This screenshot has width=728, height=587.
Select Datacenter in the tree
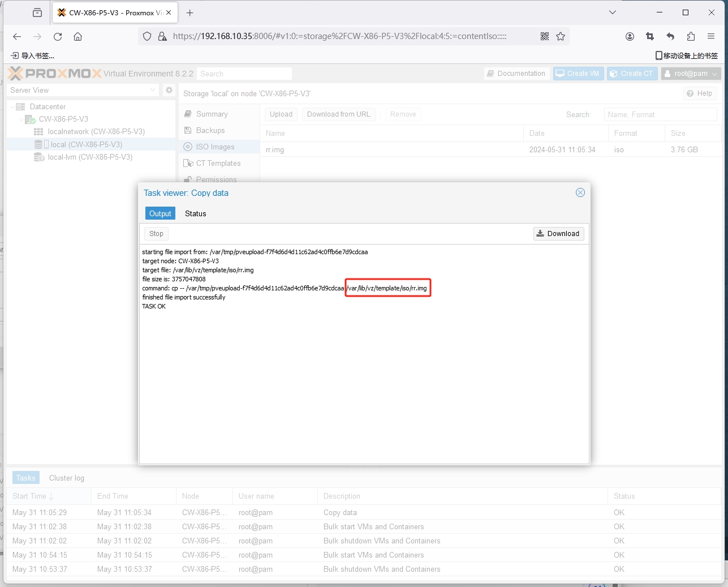(x=48, y=107)
